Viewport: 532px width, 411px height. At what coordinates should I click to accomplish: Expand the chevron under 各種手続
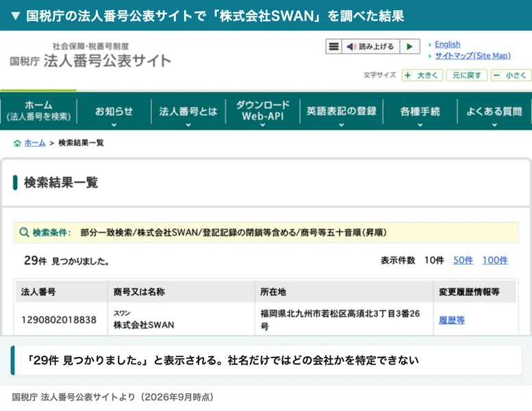[x=420, y=125]
